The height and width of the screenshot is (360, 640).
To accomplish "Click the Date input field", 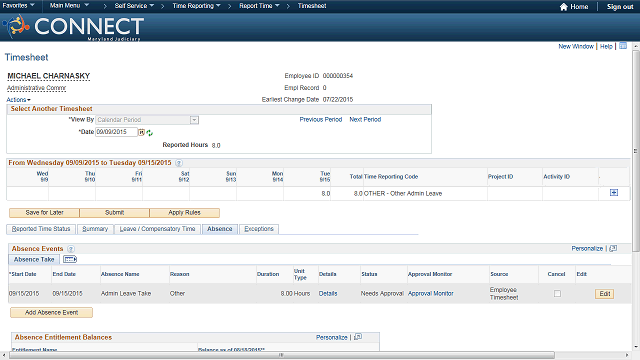I will click(x=116, y=132).
